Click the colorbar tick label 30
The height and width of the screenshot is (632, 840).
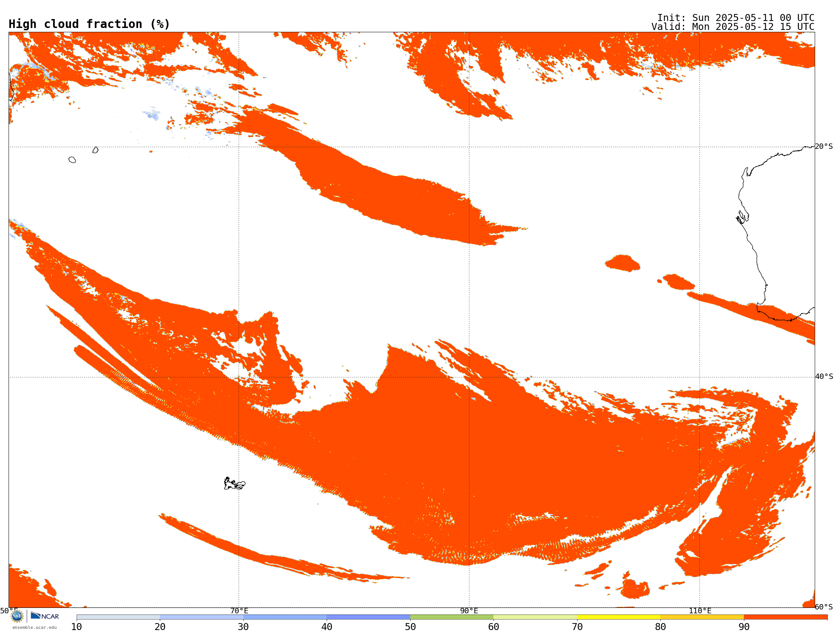click(x=243, y=627)
